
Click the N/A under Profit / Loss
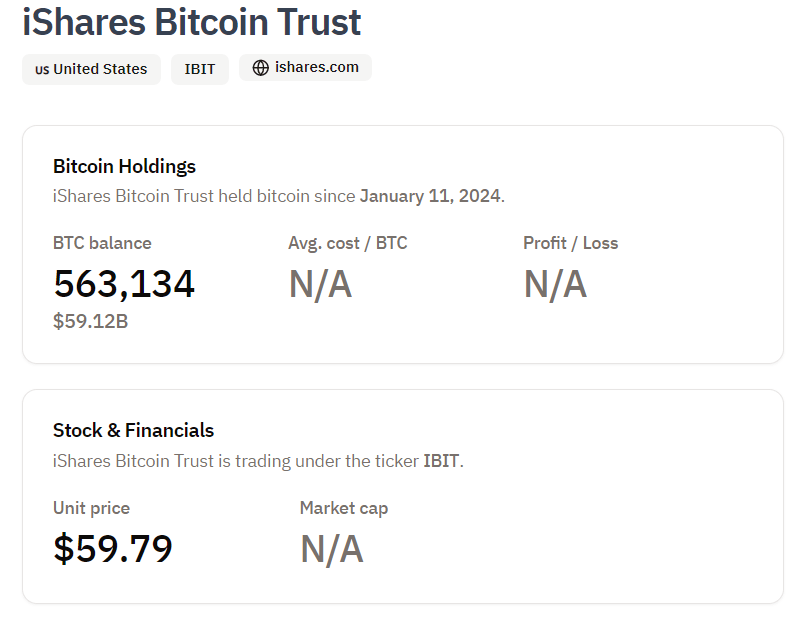pos(555,284)
